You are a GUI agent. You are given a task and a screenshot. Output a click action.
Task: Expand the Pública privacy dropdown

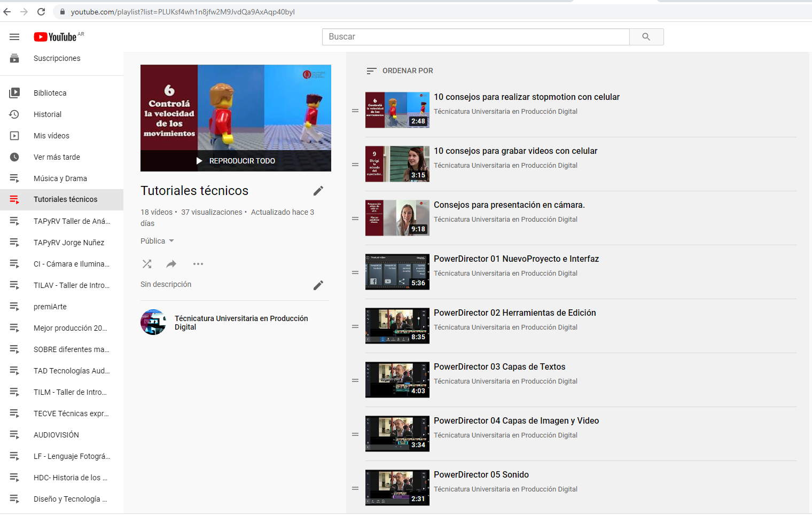158,241
